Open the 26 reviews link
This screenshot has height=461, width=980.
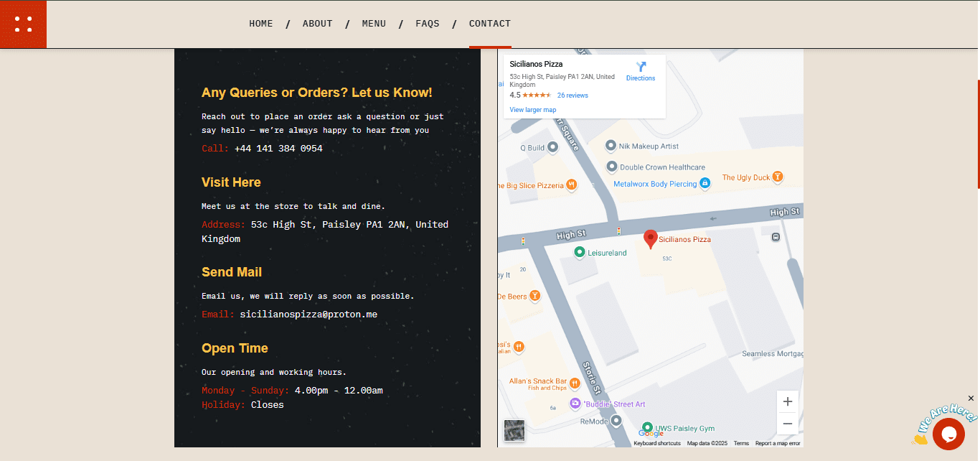click(573, 96)
